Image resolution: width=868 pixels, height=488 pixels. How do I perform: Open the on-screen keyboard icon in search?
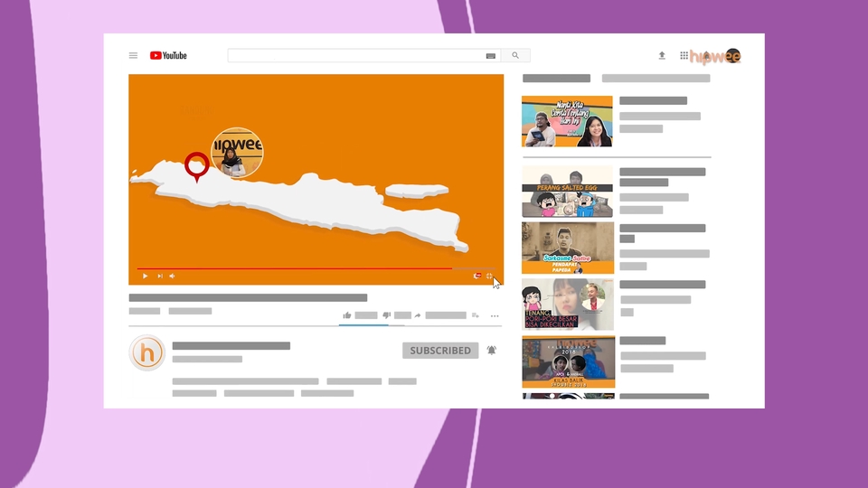pyautogui.click(x=490, y=56)
